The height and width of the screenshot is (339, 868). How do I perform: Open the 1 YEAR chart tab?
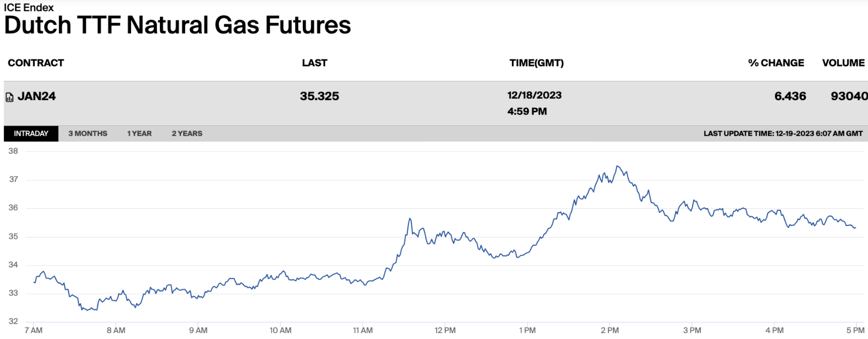coord(139,133)
